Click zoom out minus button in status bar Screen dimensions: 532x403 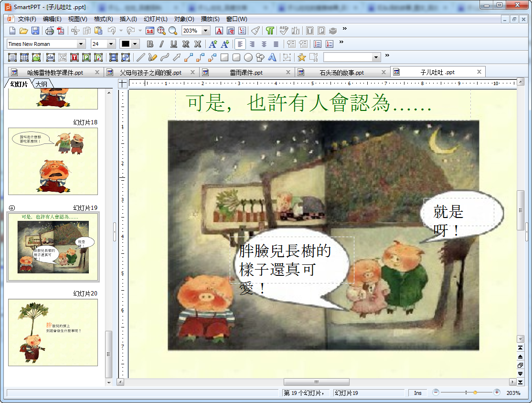coord(436,392)
